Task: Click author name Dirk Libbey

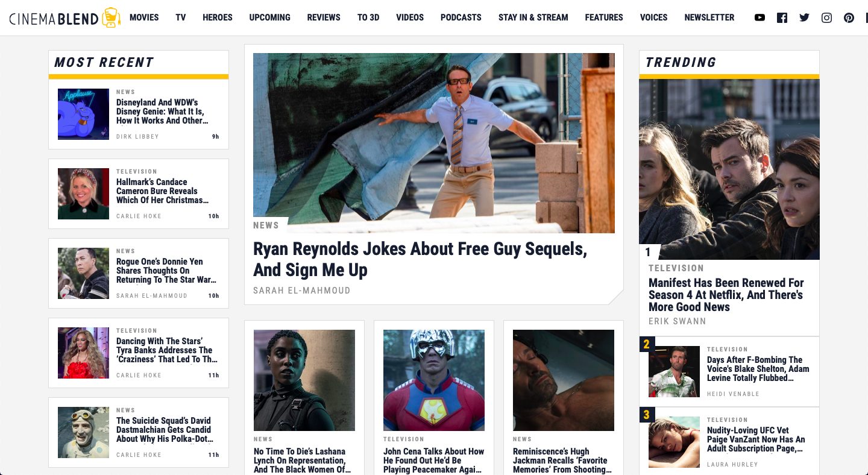Action: (x=137, y=137)
